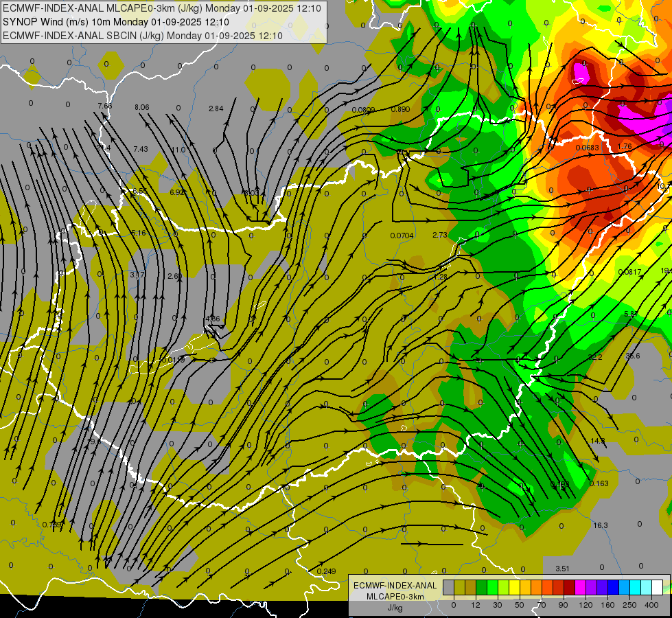Click the pure blue legend swatch
672x618 pixels.
(613, 588)
